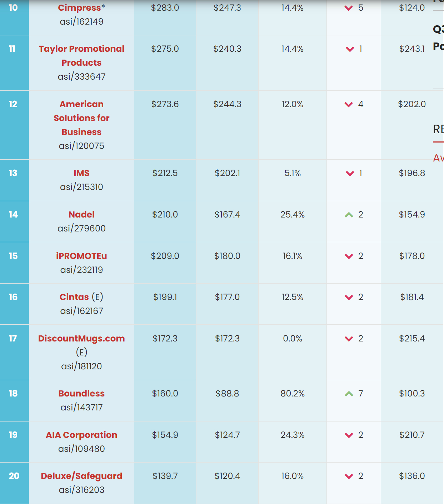Click red down arrow in AIA Corporation row
The height and width of the screenshot is (504, 444).
[349, 435]
